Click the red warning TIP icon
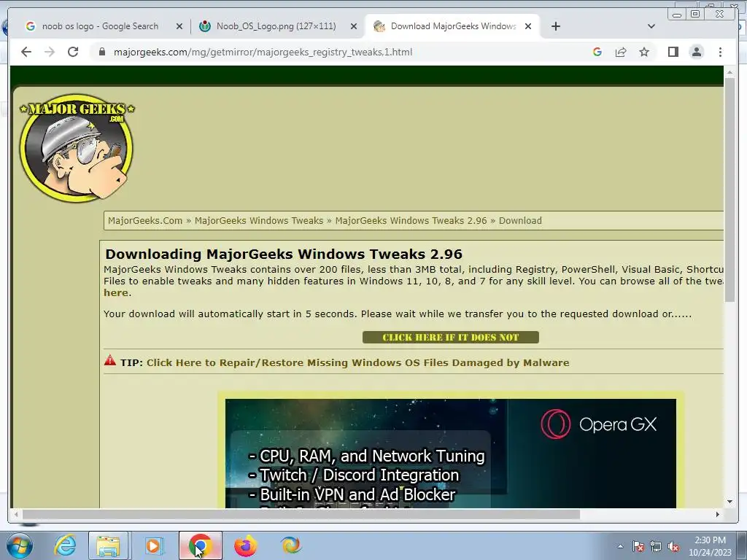 pos(110,360)
